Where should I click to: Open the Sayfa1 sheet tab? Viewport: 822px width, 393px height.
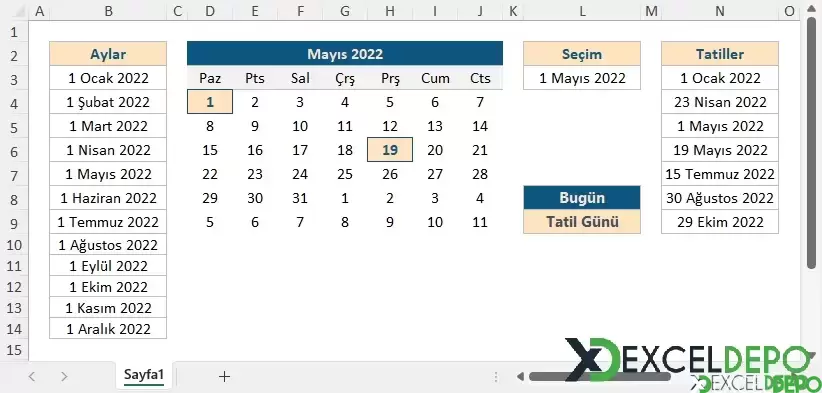point(144,375)
